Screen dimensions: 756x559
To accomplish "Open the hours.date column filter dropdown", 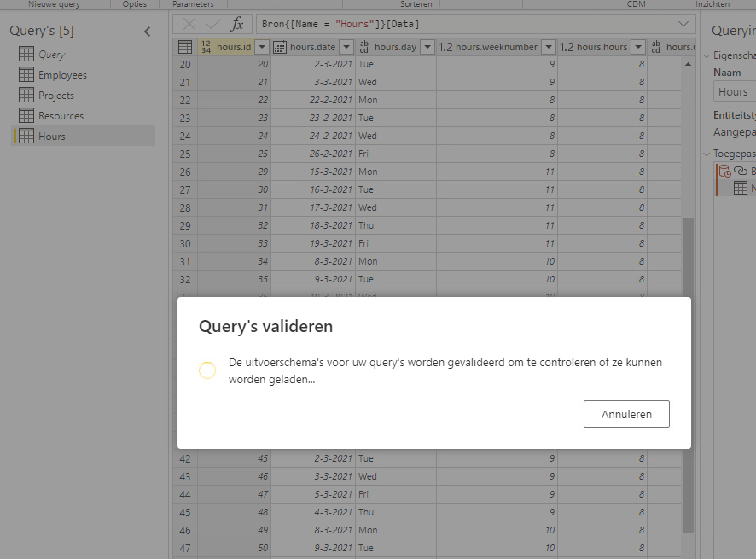I will click(346, 47).
